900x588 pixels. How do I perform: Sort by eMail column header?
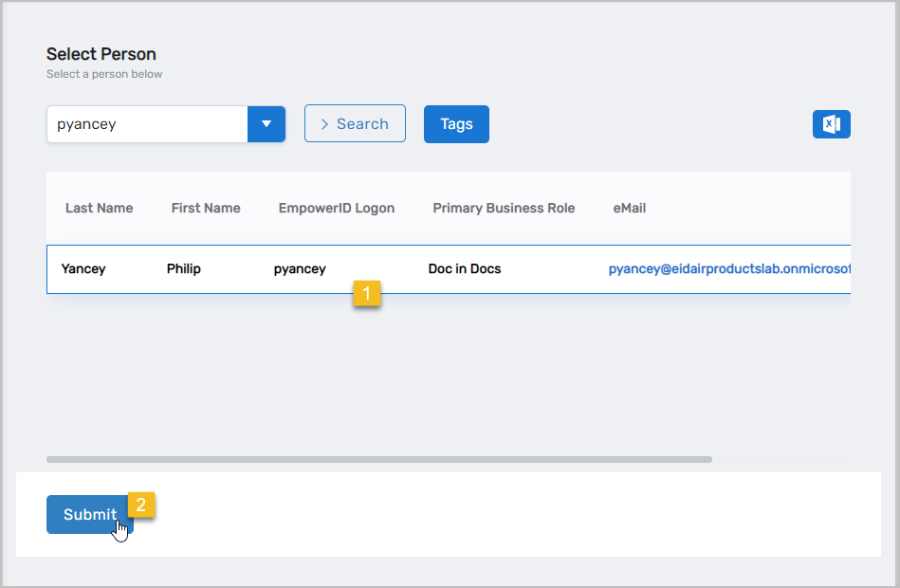click(630, 208)
